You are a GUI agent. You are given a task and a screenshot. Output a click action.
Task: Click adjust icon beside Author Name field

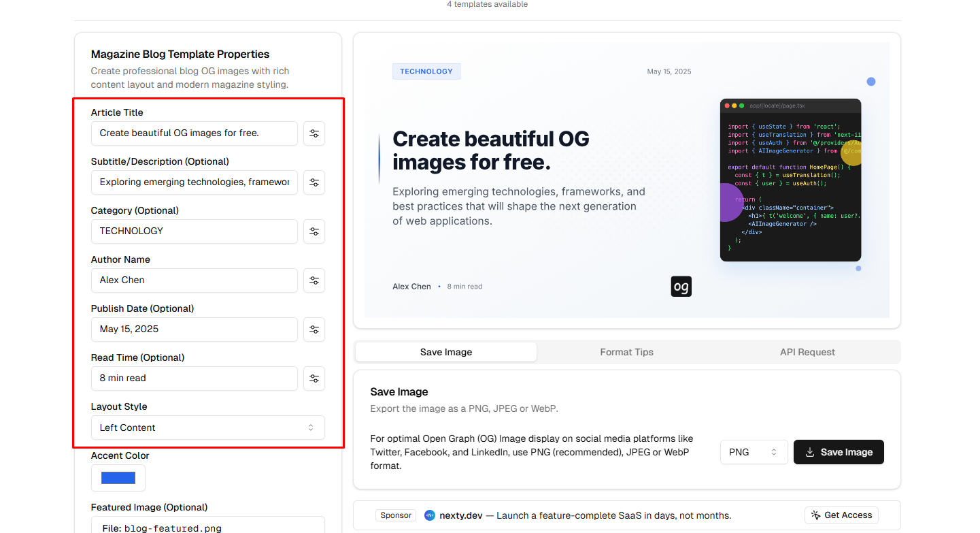[314, 280]
